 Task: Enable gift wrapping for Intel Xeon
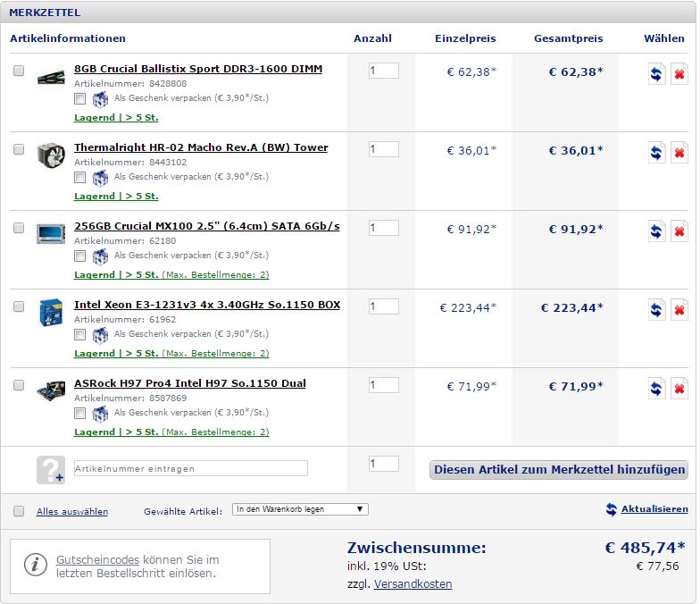tap(80, 334)
